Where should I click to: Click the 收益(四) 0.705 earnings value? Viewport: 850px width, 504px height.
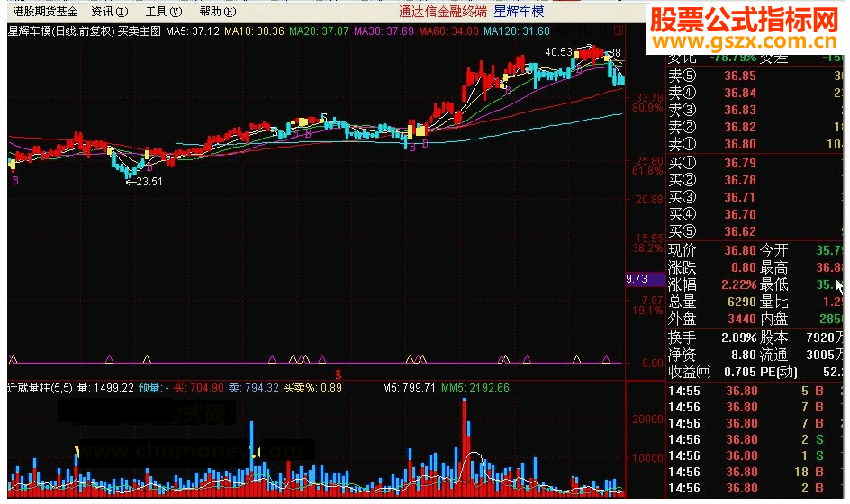point(740,372)
